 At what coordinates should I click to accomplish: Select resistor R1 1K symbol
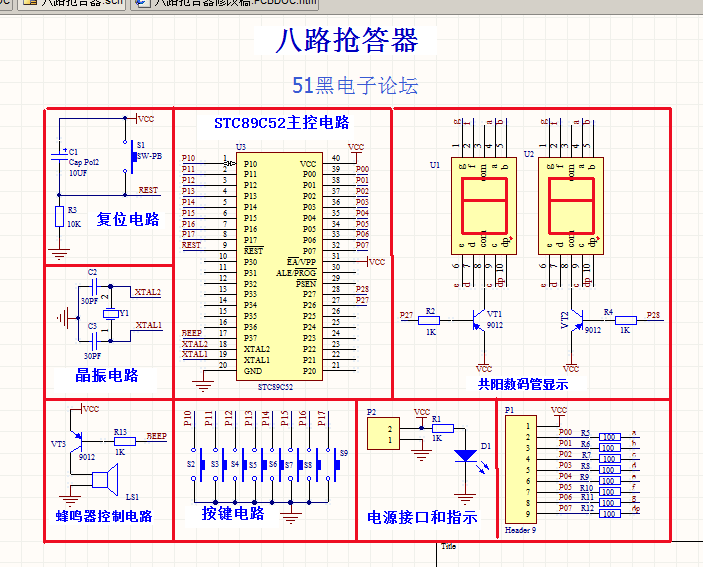tap(443, 428)
